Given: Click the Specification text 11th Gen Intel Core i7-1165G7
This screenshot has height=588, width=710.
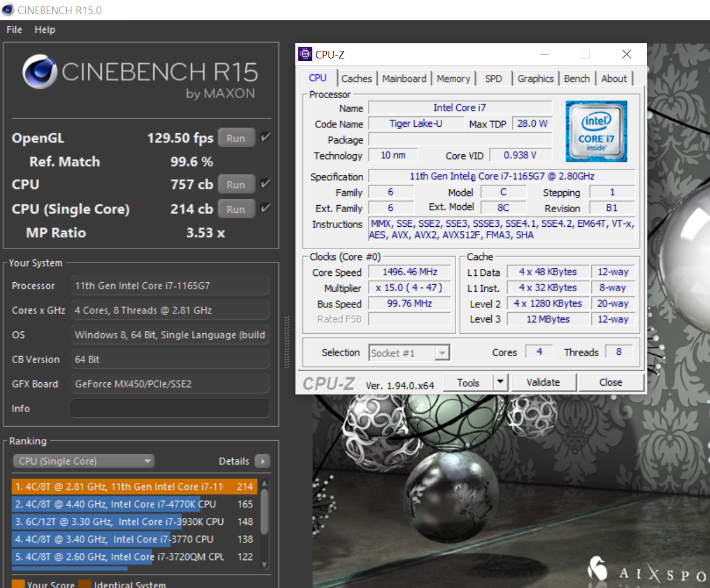Looking at the screenshot, I should click(x=502, y=176).
